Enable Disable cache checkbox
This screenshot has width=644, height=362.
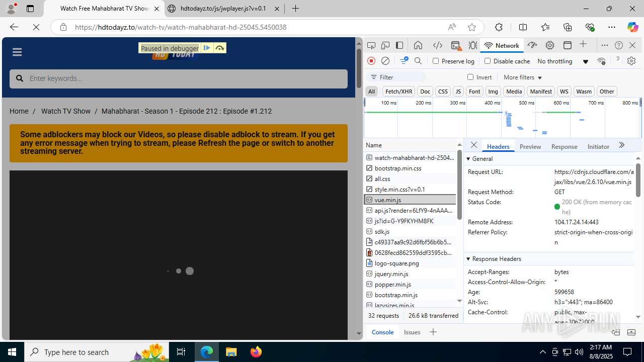coord(487,61)
